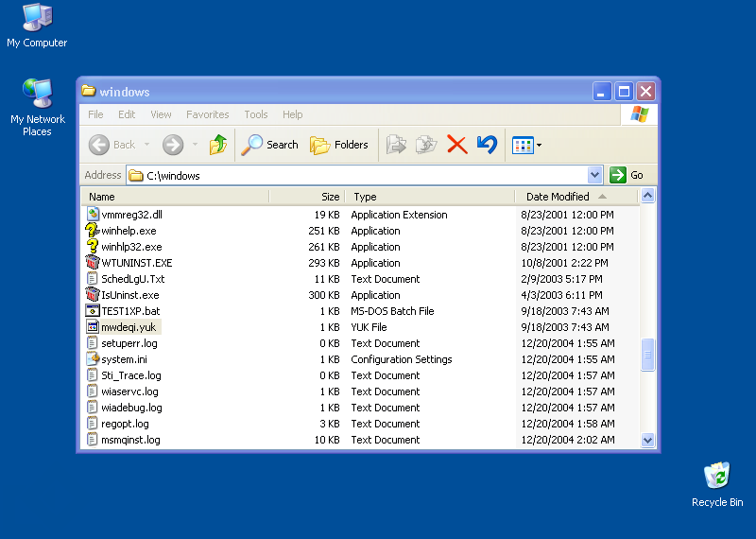756x539 pixels.
Task: Open the File menu
Action: (x=95, y=114)
